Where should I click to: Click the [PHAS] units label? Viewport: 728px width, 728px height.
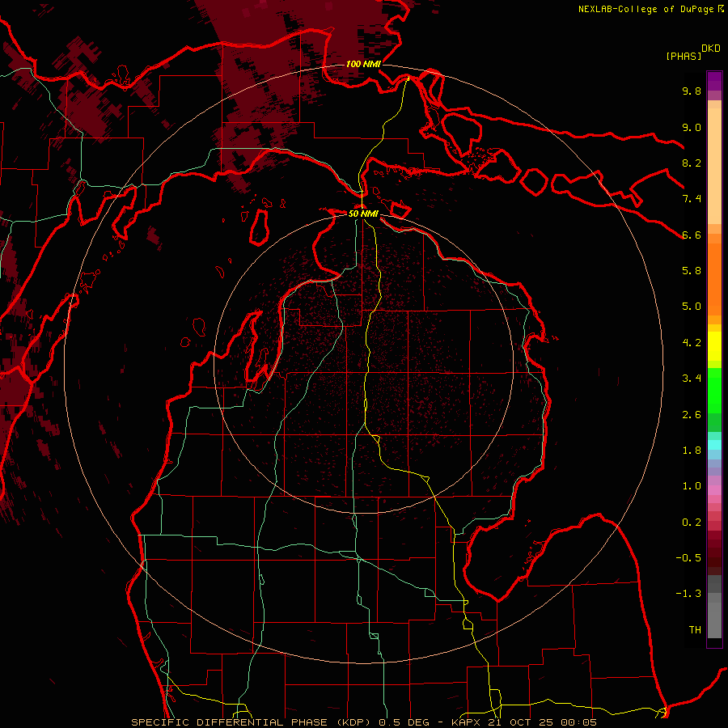pyautogui.click(x=684, y=57)
